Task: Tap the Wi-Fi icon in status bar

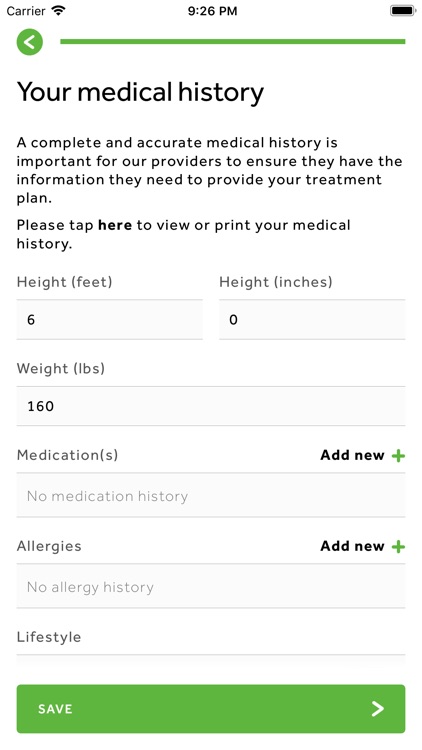Action: 58,11
